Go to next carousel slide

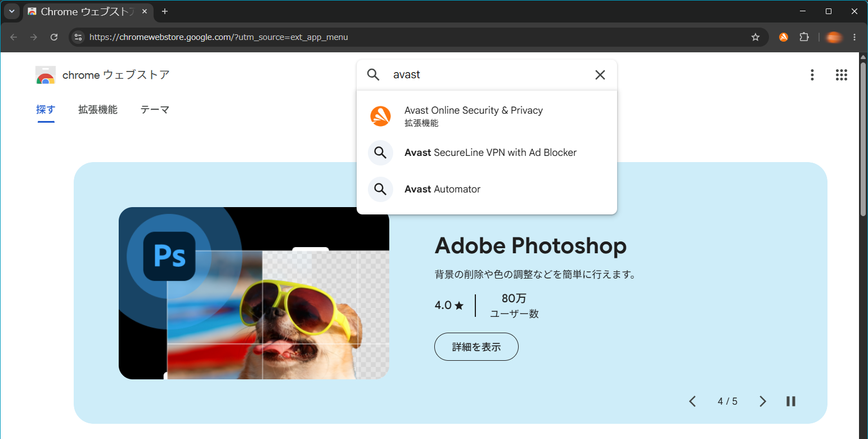point(763,401)
